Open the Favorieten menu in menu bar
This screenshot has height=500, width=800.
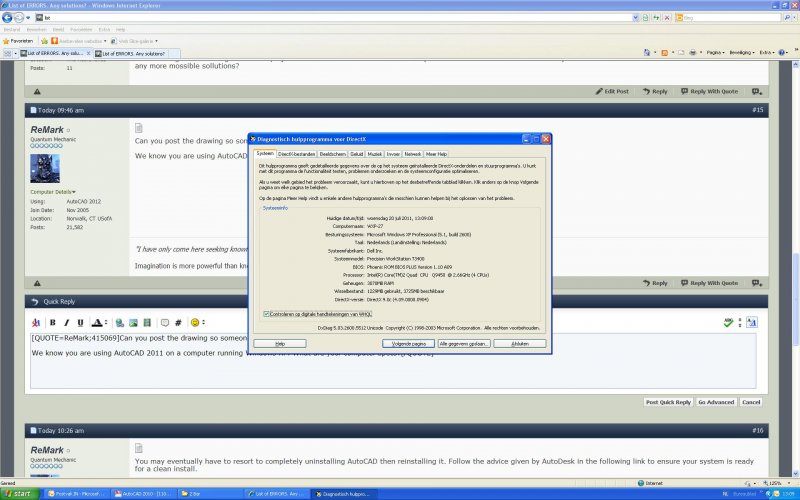[81, 30]
